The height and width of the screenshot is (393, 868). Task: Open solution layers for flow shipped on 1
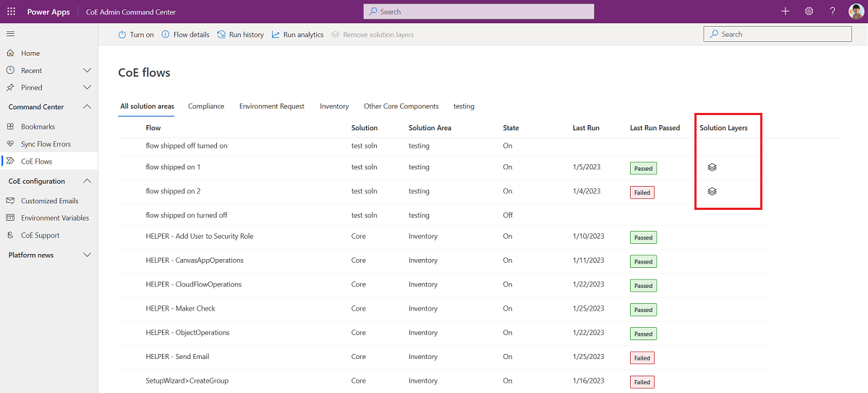pos(712,167)
